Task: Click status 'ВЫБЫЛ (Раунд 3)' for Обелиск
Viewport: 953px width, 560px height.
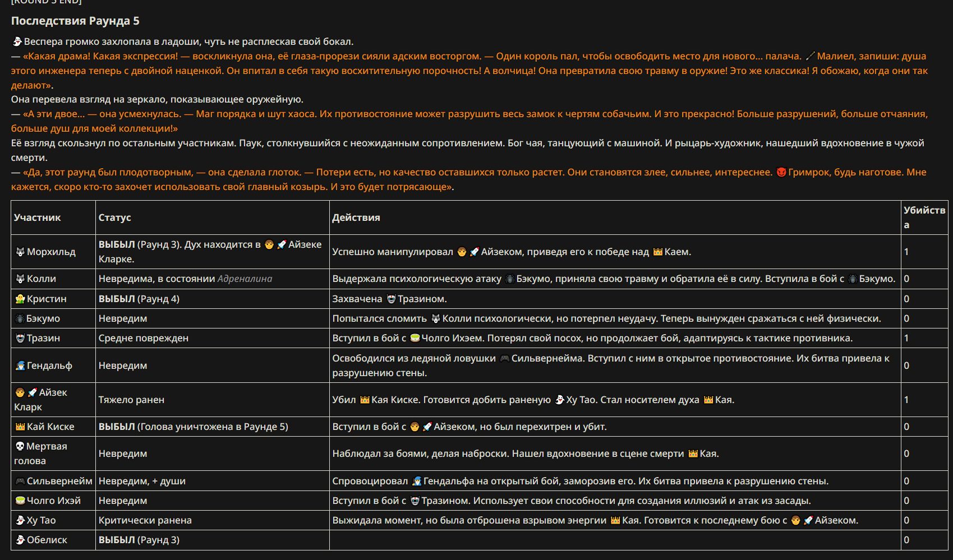Action: point(139,540)
